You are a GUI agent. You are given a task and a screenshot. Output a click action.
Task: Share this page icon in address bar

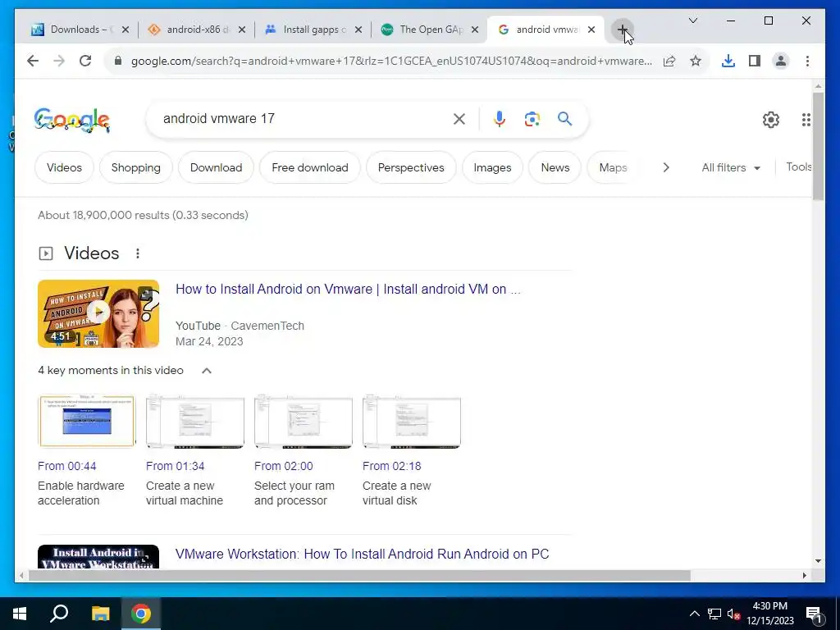pos(669,61)
